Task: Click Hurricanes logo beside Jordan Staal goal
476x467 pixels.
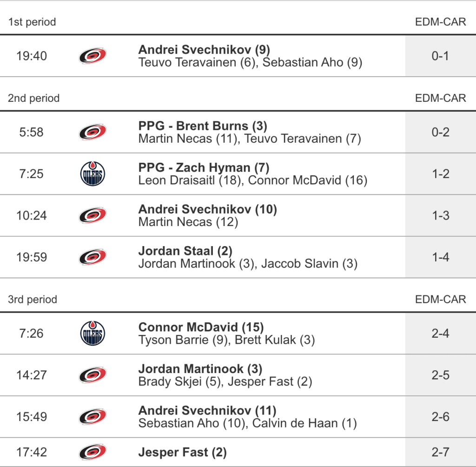Action: click(x=93, y=257)
